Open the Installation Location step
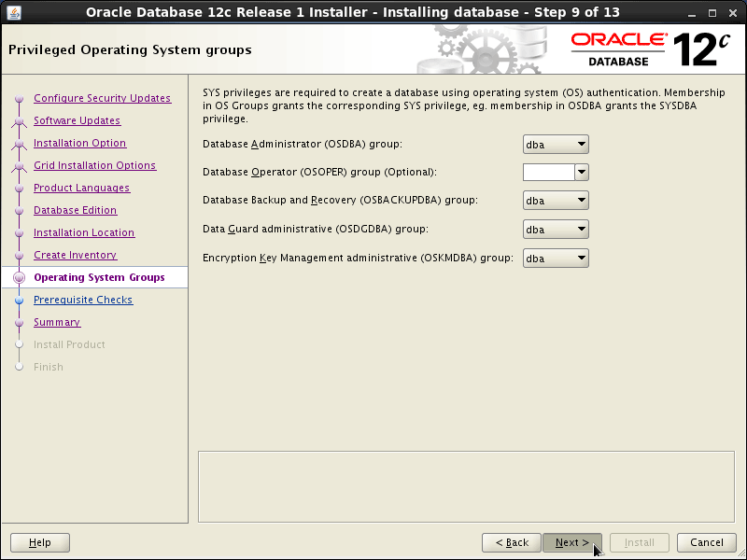The height and width of the screenshot is (560, 747). pyautogui.click(x=84, y=232)
